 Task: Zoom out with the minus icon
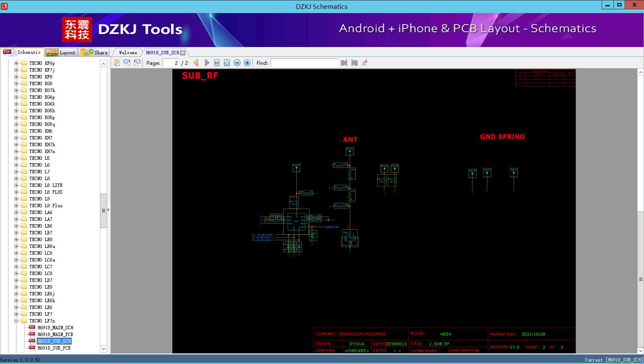click(x=237, y=63)
